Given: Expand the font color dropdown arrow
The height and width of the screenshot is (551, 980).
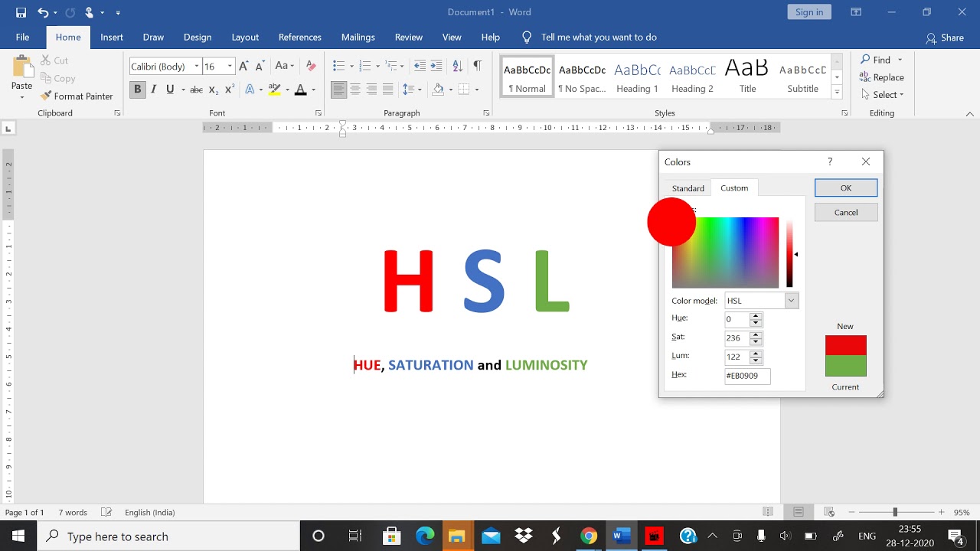Looking at the screenshot, I should click(x=314, y=90).
